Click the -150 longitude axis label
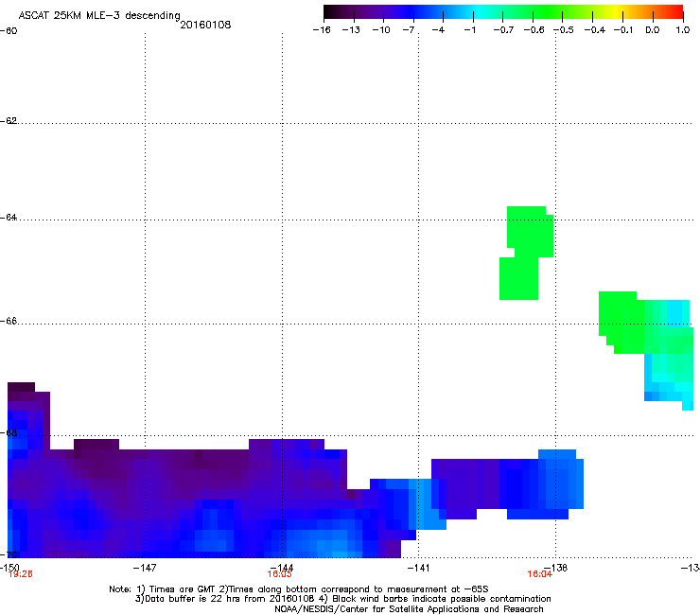The image size is (700, 615). coord(9,567)
